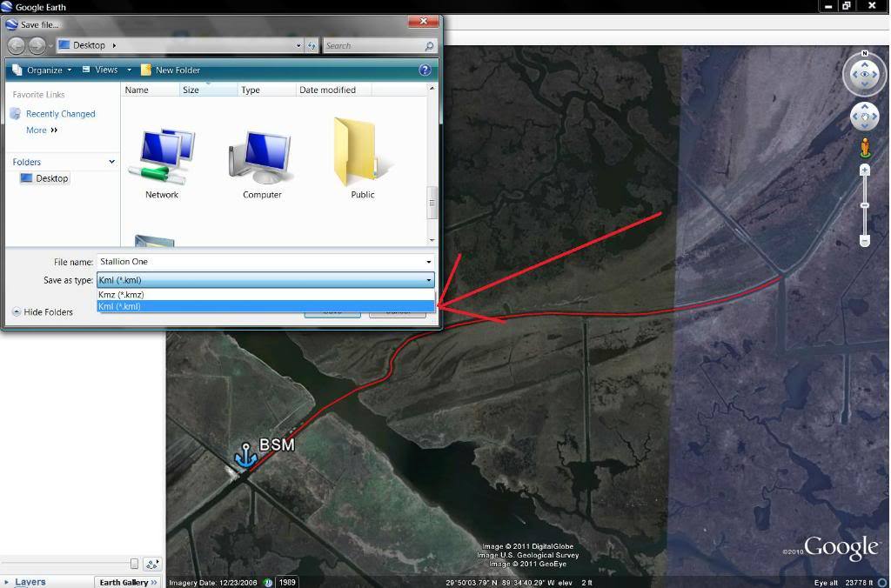Open the Save dialog help icon
The height and width of the screenshot is (588, 891).
pos(425,70)
